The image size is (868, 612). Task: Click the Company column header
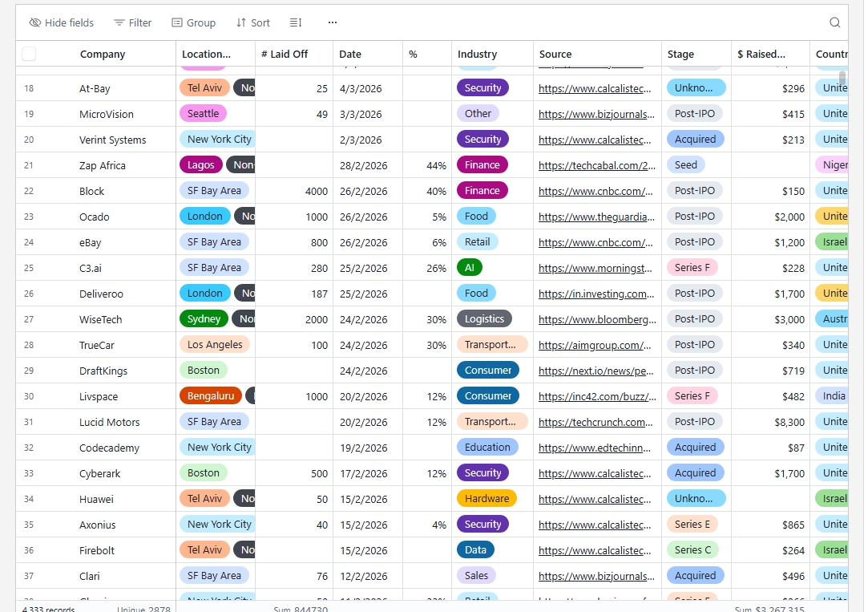(x=103, y=55)
